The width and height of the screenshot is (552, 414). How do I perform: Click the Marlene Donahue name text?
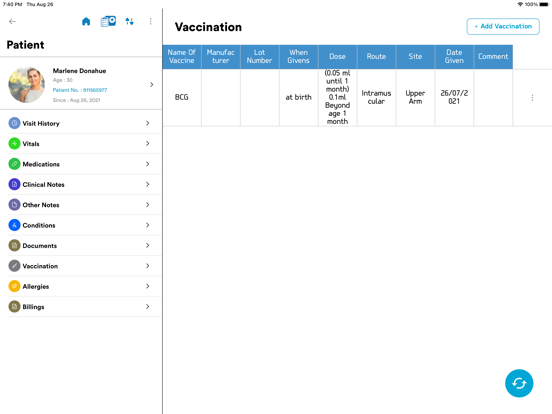(79, 71)
